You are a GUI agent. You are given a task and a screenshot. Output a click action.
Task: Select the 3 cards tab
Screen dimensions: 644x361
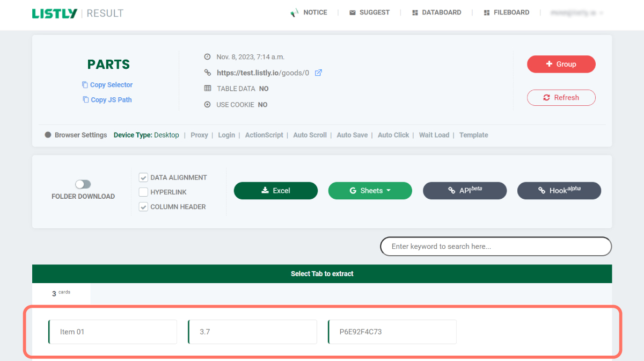coord(61,293)
